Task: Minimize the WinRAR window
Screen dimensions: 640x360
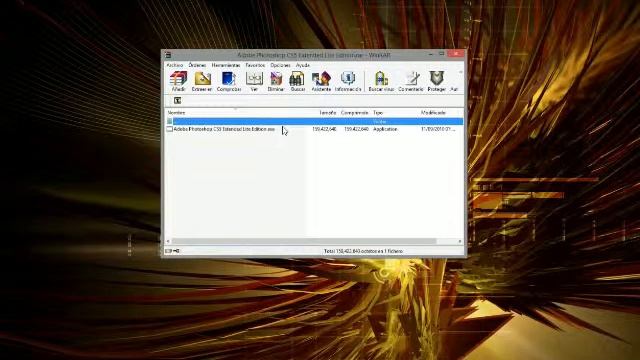Action: click(431, 54)
